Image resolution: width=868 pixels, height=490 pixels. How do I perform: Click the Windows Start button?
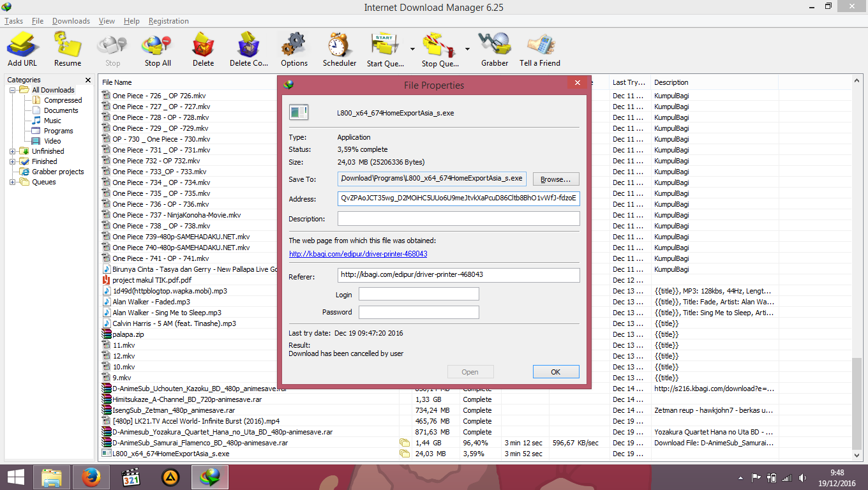(x=15, y=477)
